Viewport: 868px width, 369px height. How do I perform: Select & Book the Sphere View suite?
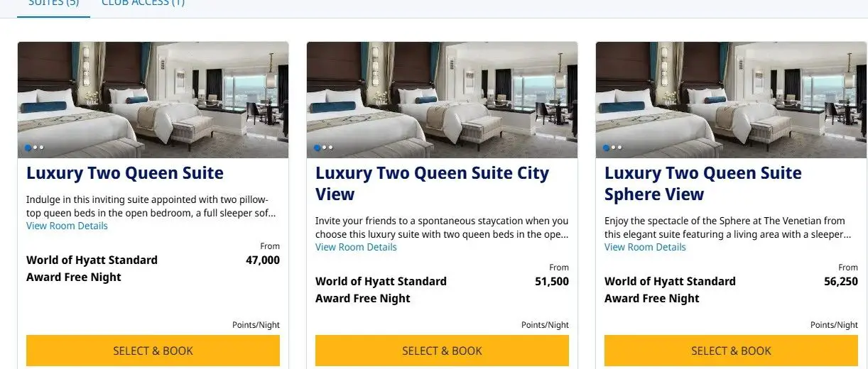coord(731,351)
